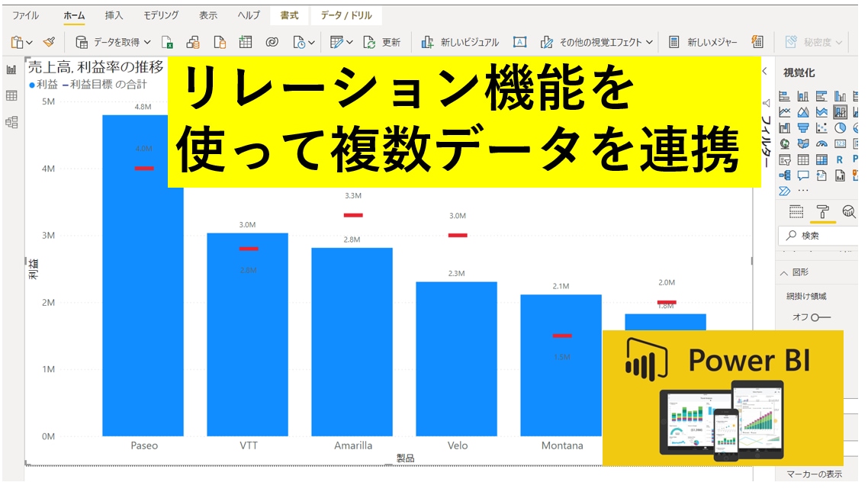
Task: Select the stacked column chart visual
Action: click(x=803, y=96)
